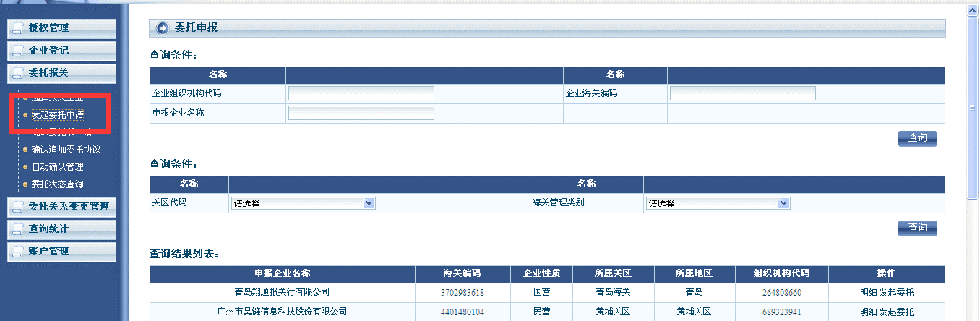Click the first 查询 button under company filters
980x321 pixels.
pos(917,138)
